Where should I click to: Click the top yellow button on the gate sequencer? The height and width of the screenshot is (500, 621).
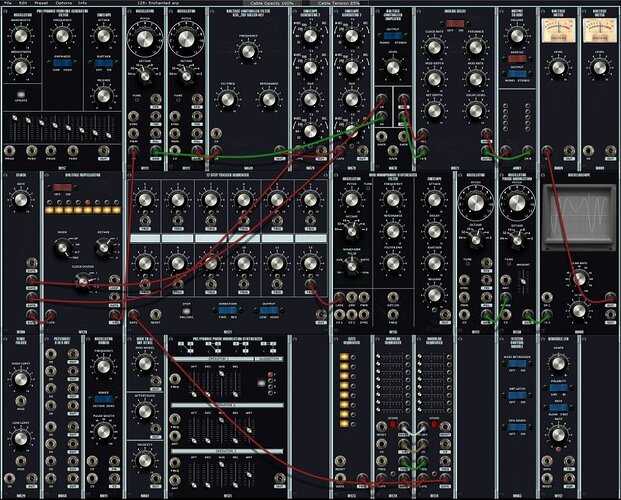(x=344, y=357)
